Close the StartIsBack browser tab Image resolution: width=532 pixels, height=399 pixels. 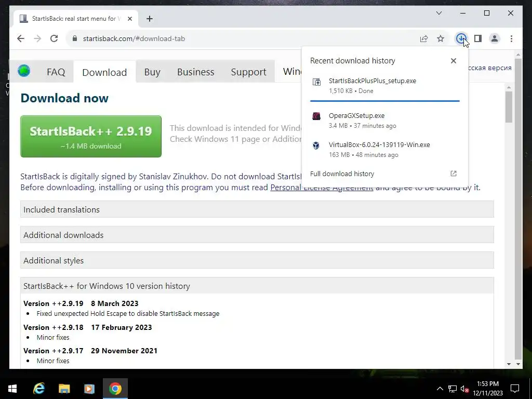[129, 19]
